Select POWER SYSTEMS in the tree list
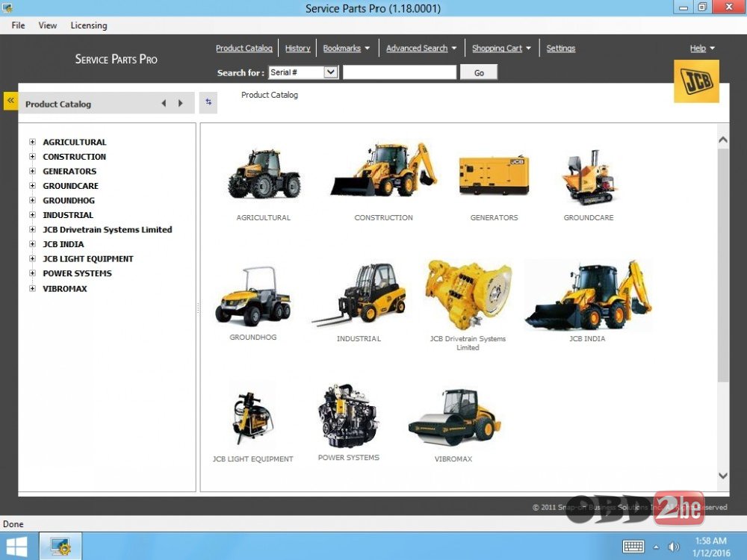 77,273
